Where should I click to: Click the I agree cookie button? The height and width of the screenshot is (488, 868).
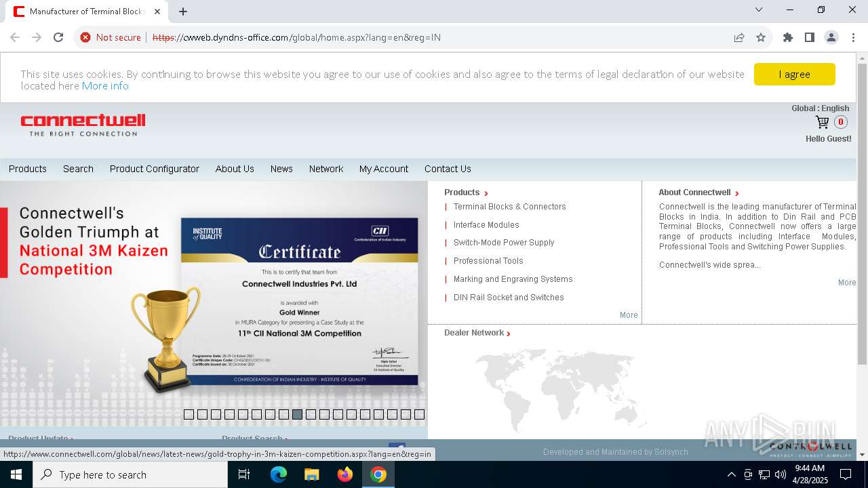pos(795,75)
